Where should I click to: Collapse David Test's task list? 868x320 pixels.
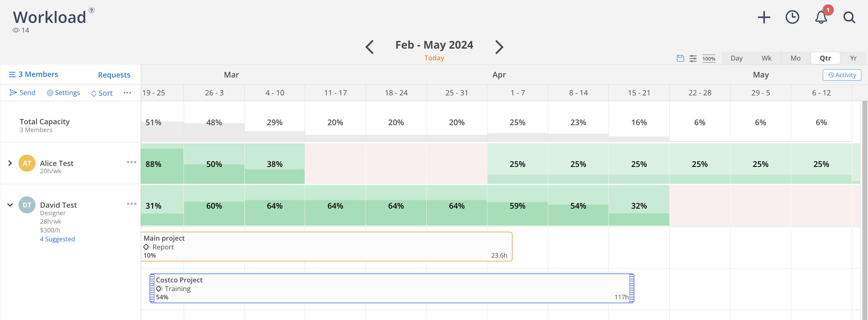coord(9,205)
